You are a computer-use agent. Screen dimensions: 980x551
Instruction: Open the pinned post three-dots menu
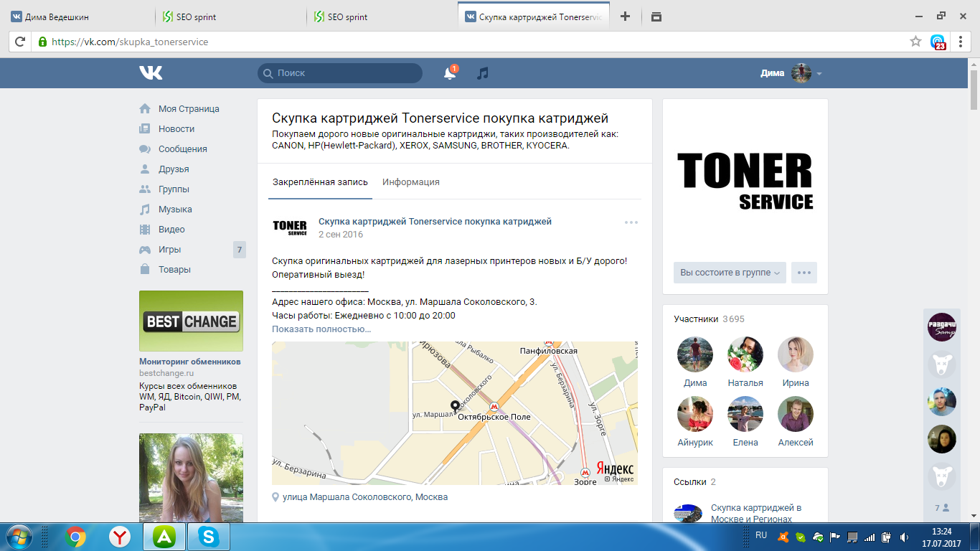[631, 222]
